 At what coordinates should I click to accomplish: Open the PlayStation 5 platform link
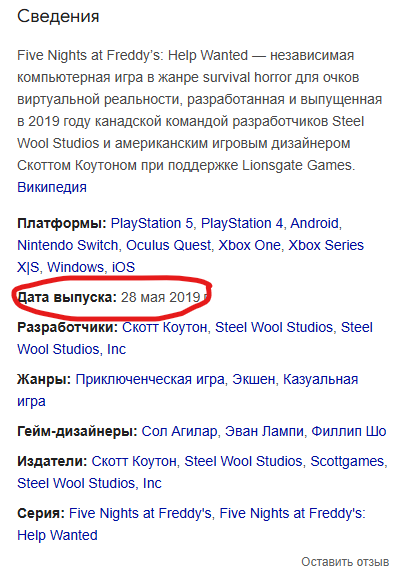(x=152, y=223)
